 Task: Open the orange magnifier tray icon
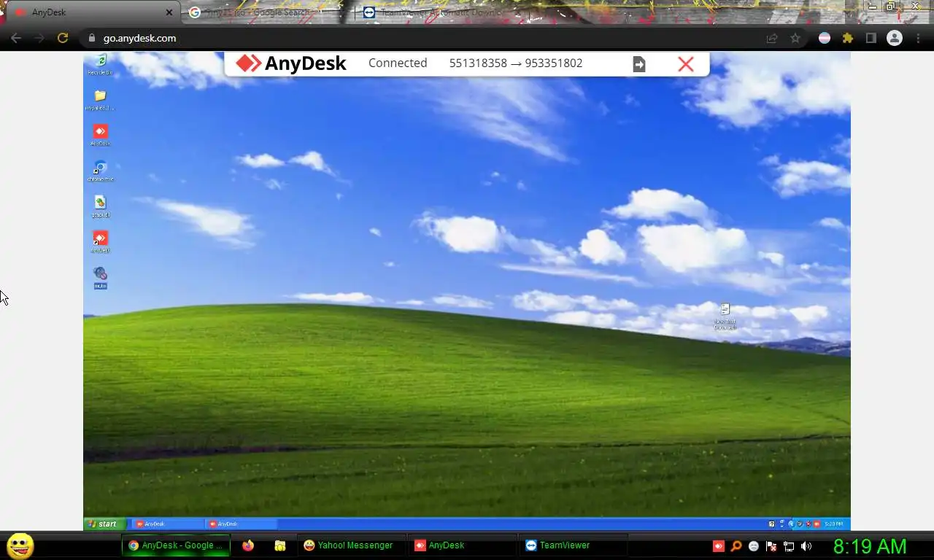point(736,546)
